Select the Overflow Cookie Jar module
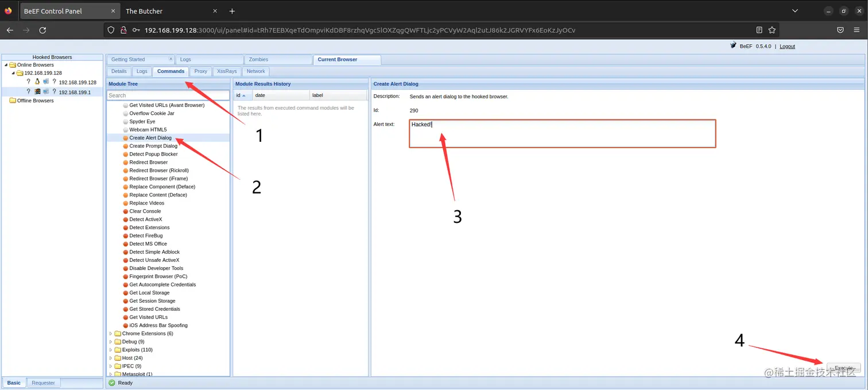868x390 pixels. pyautogui.click(x=152, y=113)
